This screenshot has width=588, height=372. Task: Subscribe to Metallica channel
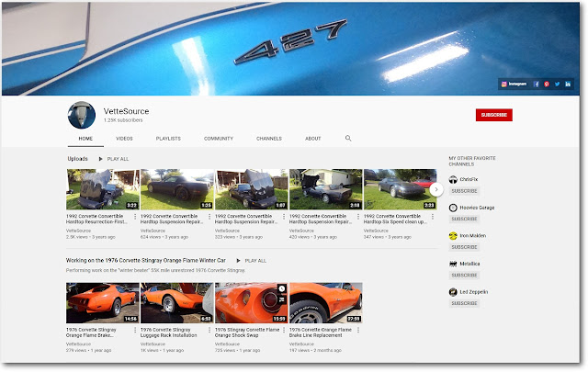[464, 276]
